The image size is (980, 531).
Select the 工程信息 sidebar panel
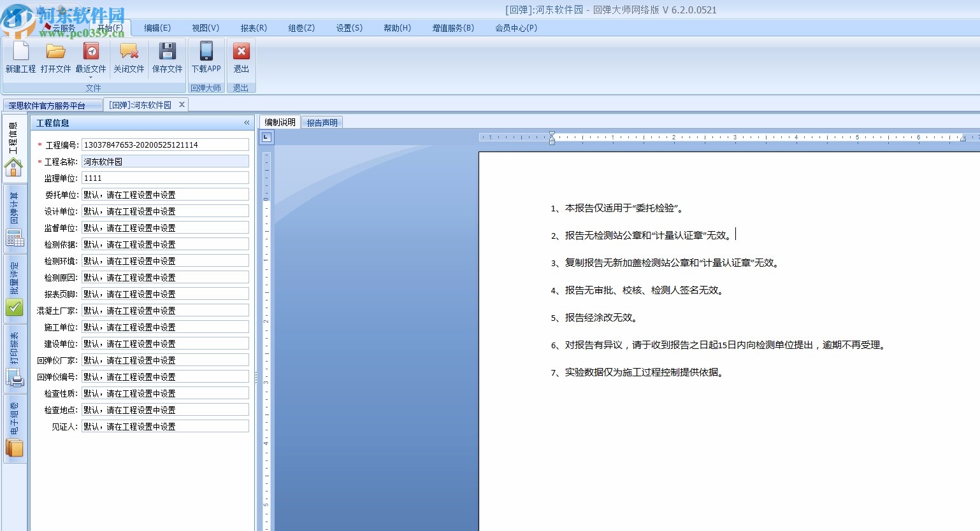(14, 148)
